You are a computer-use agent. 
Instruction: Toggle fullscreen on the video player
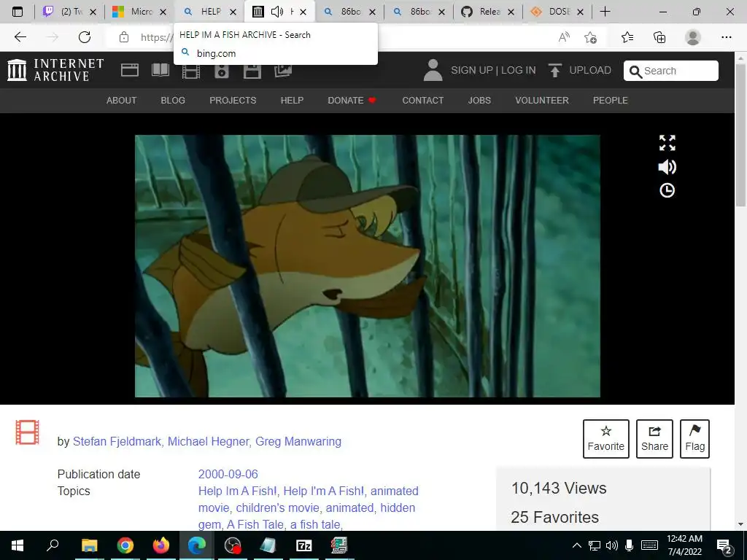[667, 143]
